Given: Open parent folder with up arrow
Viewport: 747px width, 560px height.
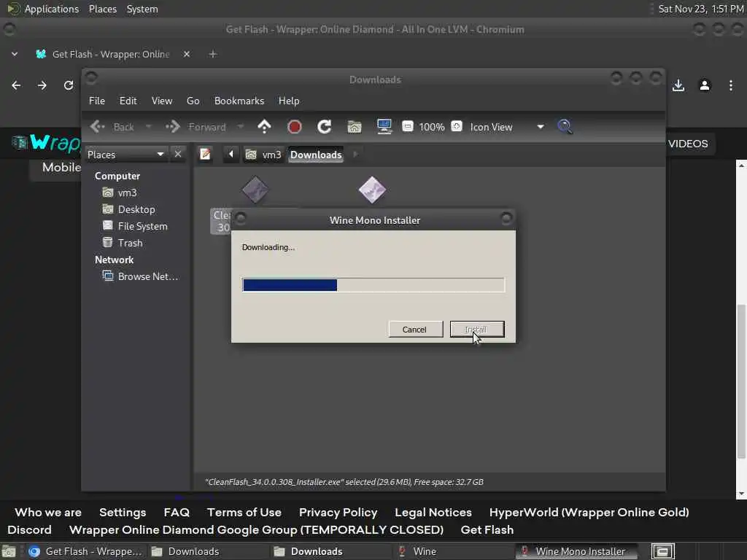Looking at the screenshot, I should coord(264,127).
